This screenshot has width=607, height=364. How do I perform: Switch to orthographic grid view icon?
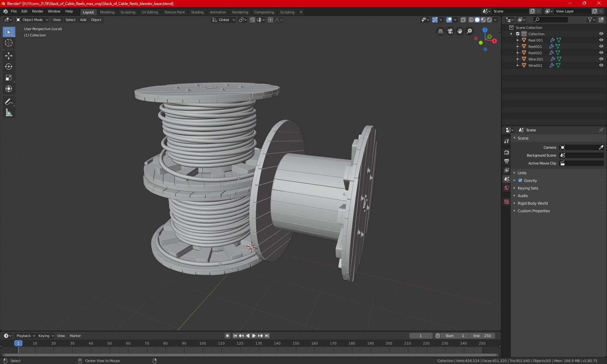[x=440, y=31]
